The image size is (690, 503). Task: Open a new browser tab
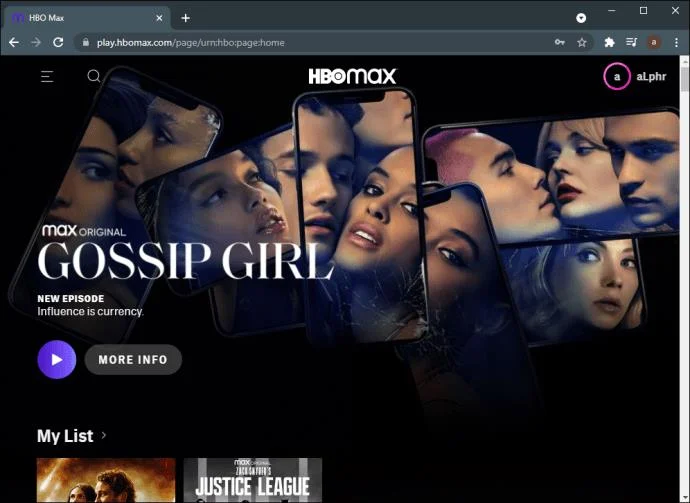point(186,18)
